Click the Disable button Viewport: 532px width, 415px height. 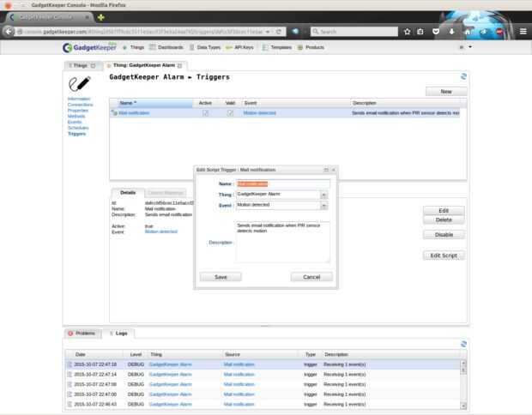[444, 235]
